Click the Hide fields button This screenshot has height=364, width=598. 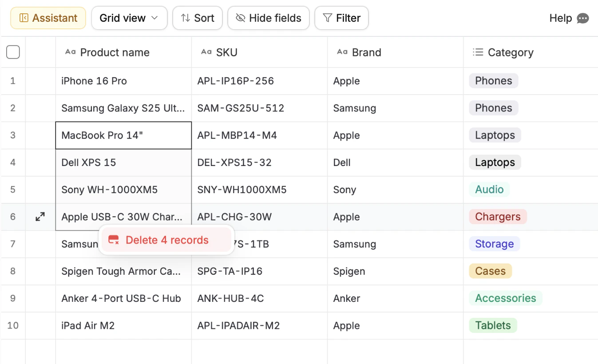(269, 18)
